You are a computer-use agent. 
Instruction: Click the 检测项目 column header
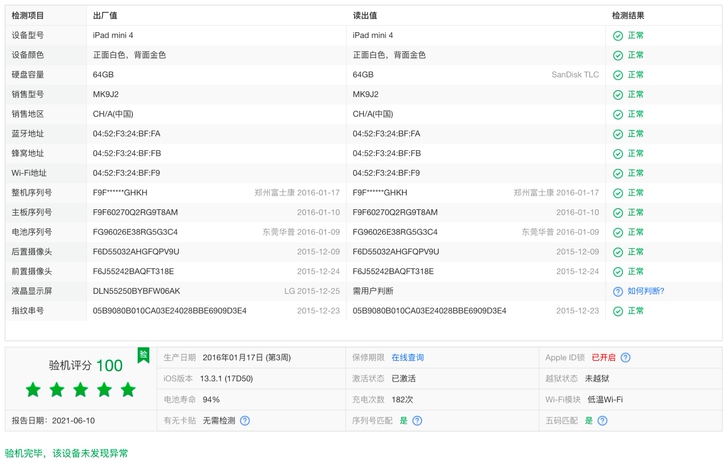tap(27, 16)
